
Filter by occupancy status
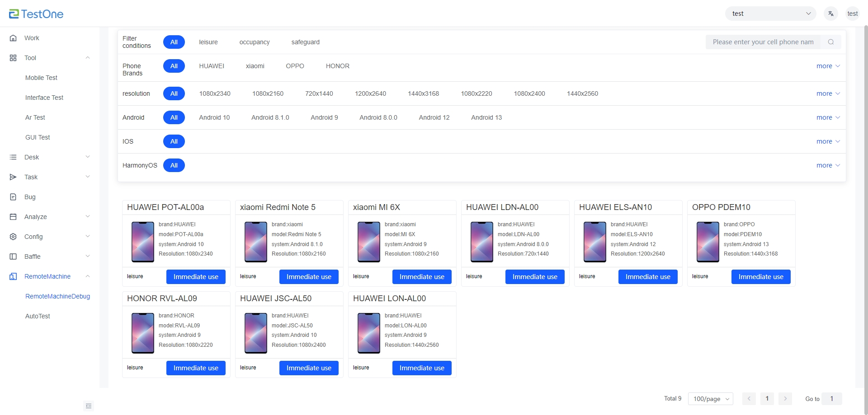tap(255, 42)
